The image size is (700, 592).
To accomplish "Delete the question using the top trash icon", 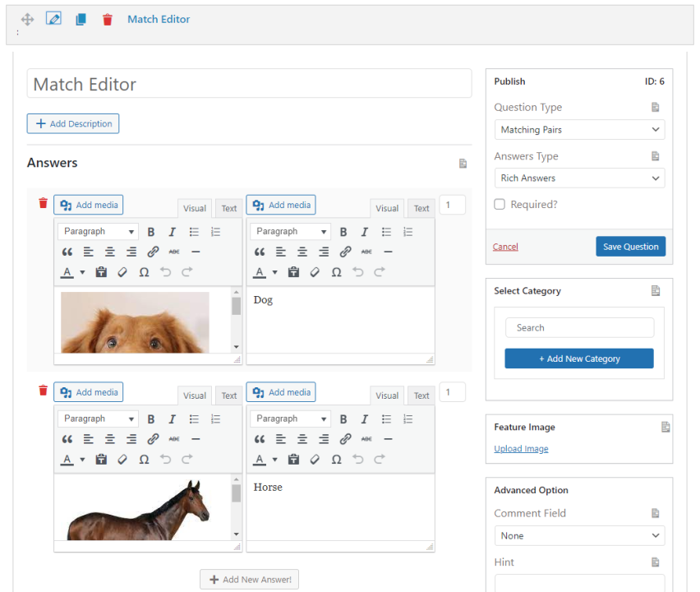I will [107, 18].
